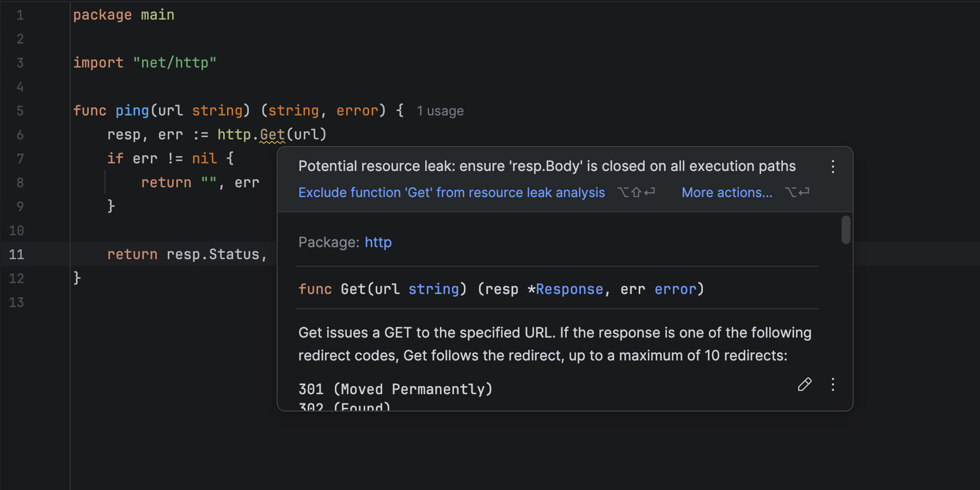
Task: Click the "error" type link in Get signature
Action: (675, 289)
